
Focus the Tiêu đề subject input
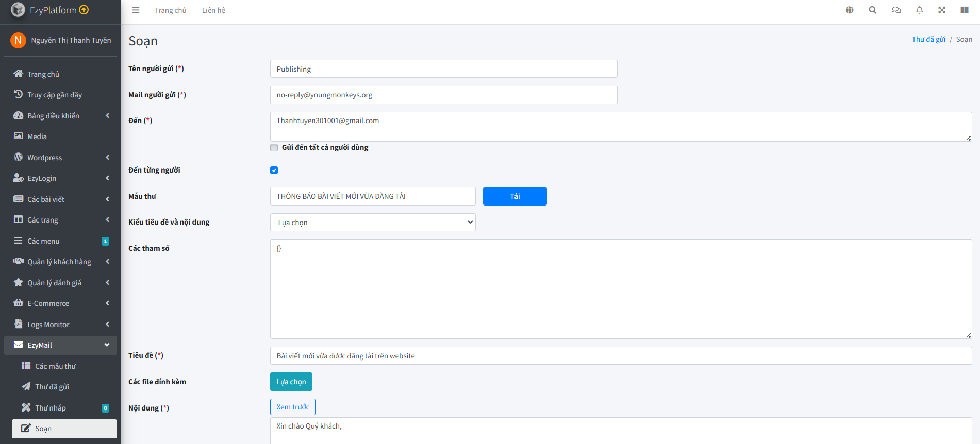click(x=621, y=356)
